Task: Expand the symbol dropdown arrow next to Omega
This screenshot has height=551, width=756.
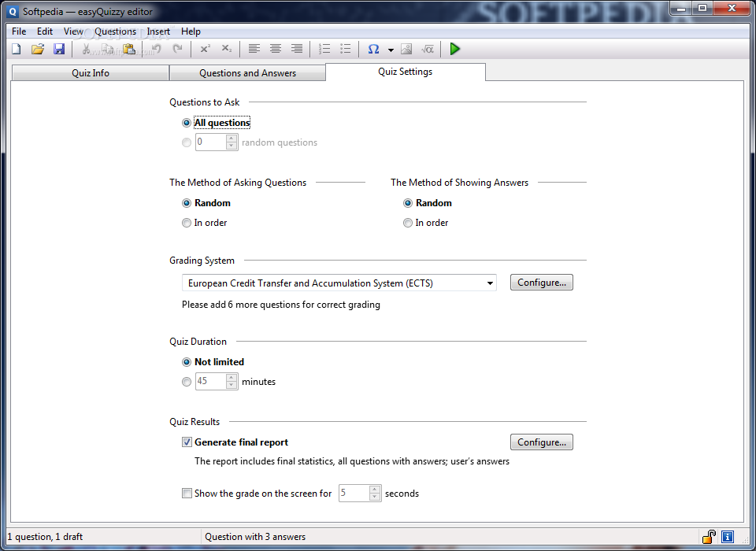Action: tap(391, 50)
